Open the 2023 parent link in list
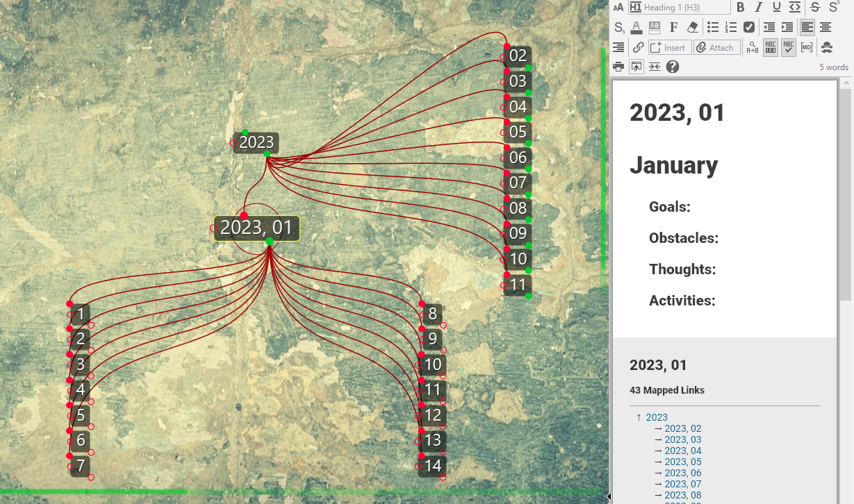Image resolution: width=854 pixels, height=504 pixels. tap(657, 417)
